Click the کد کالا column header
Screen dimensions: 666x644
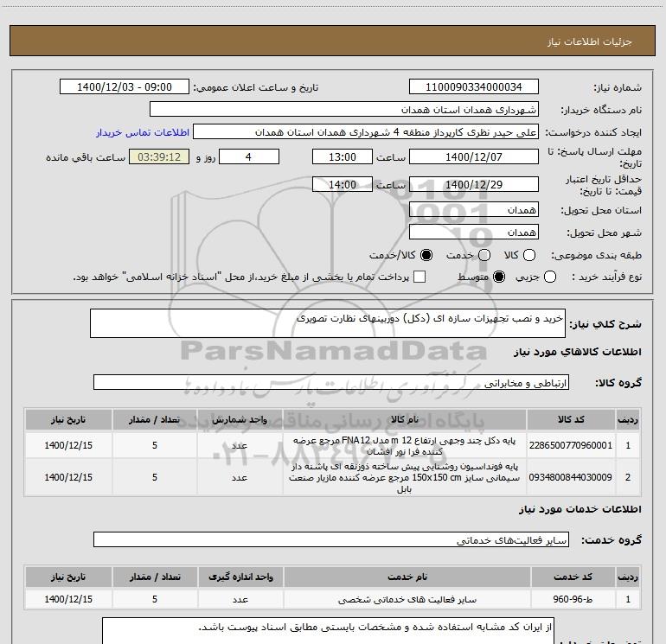click(x=571, y=419)
